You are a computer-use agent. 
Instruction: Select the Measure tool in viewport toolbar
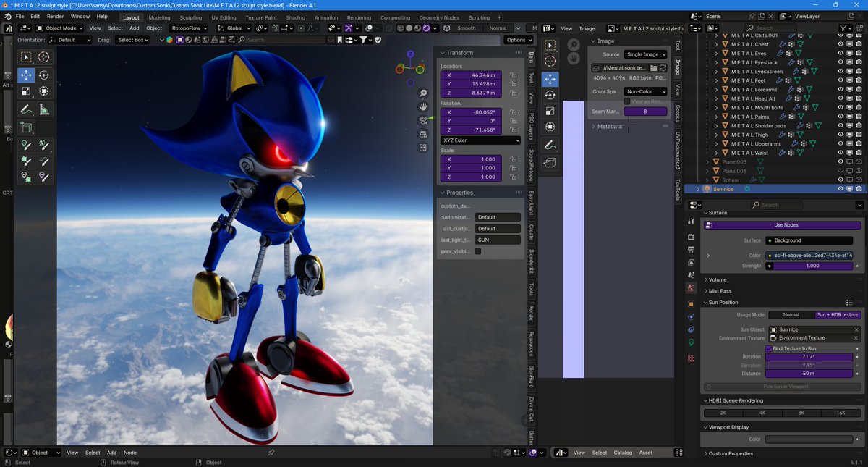[44, 110]
